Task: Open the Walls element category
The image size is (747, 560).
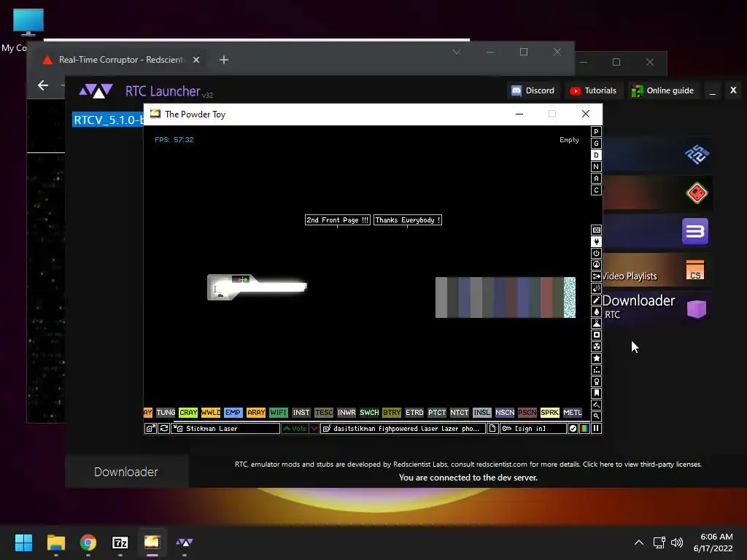Action: pyautogui.click(x=596, y=230)
